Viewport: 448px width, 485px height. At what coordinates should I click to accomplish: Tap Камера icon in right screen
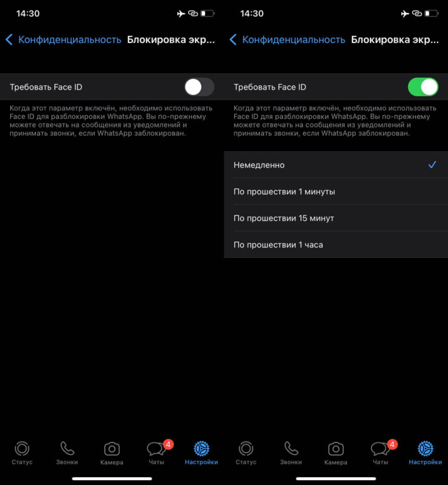tap(336, 449)
